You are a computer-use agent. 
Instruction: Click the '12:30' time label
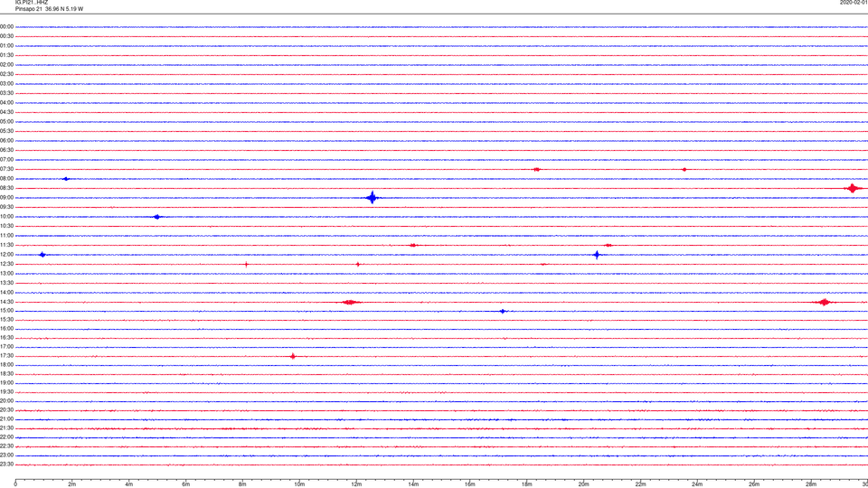click(x=6, y=264)
